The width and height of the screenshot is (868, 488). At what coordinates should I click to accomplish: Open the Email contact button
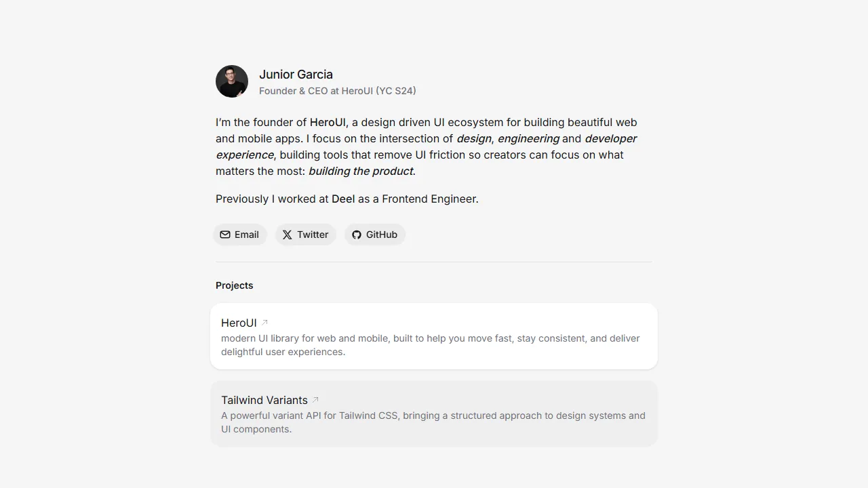click(x=240, y=235)
